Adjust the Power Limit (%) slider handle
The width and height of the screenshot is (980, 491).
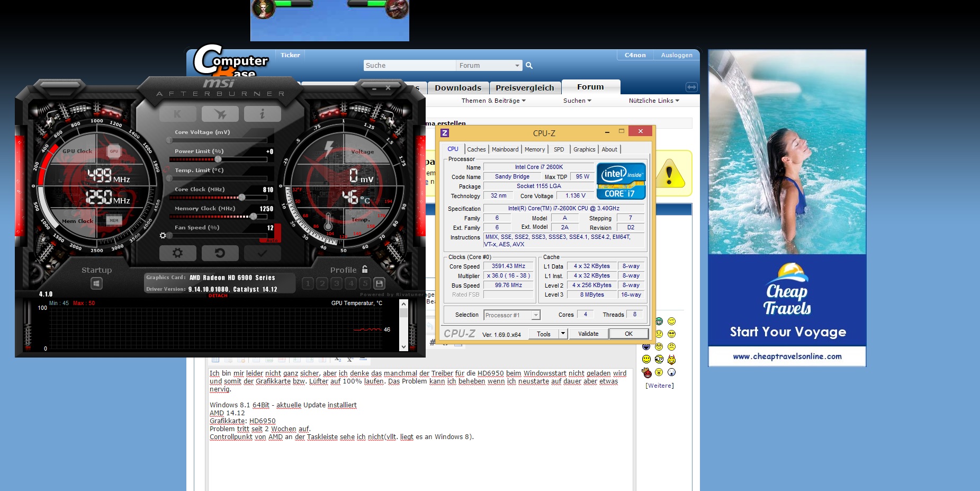coord(218,159)
